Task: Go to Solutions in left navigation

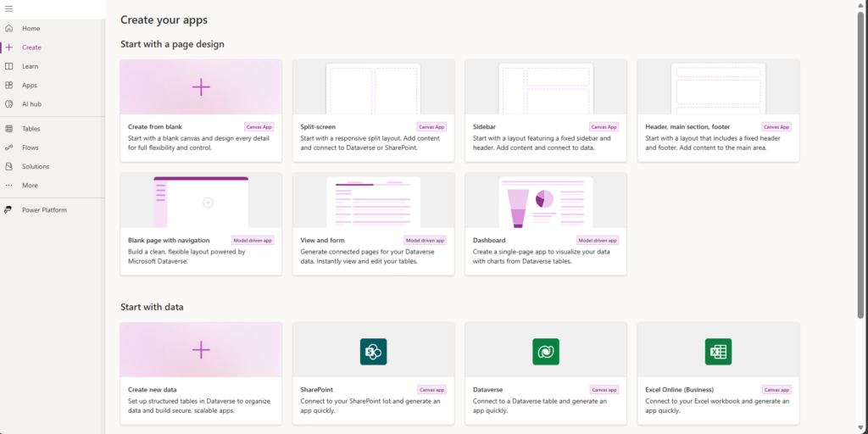Action: click(36, 167)
